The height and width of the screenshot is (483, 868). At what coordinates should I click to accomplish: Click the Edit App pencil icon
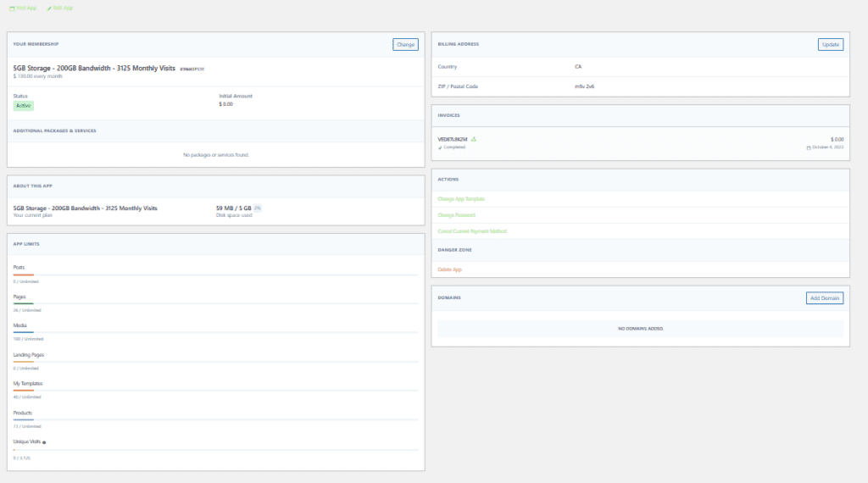[49, 8]
